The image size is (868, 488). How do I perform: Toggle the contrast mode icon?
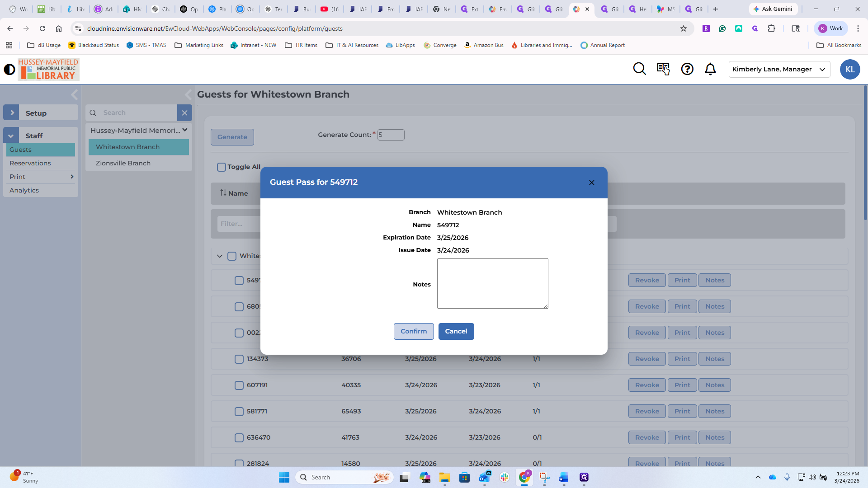click(9, 69)
